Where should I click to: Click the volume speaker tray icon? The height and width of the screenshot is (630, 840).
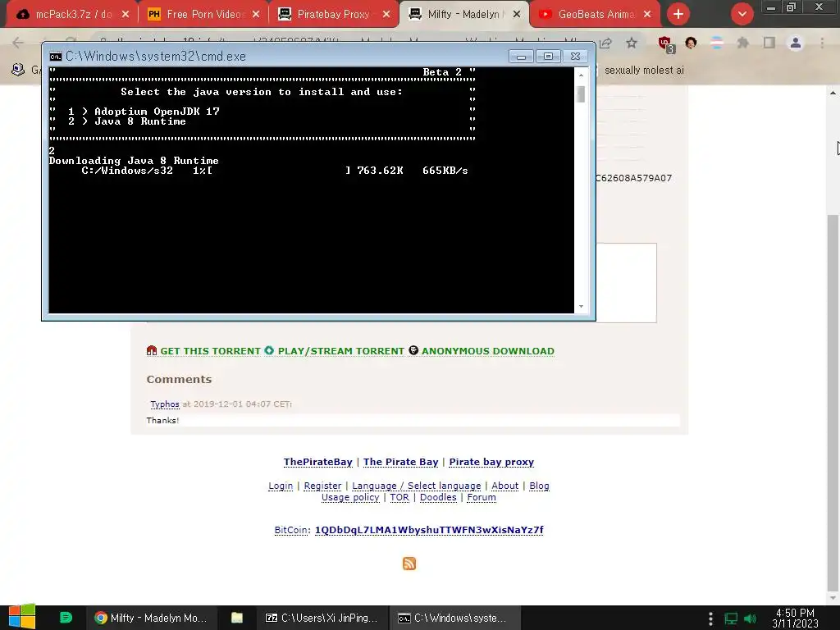point(751,619)
